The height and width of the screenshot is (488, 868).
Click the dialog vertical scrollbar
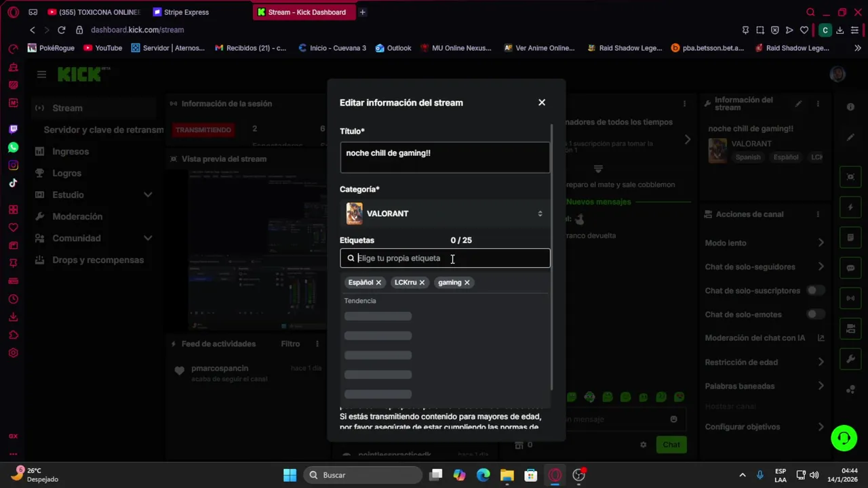[x=553, y=258]
